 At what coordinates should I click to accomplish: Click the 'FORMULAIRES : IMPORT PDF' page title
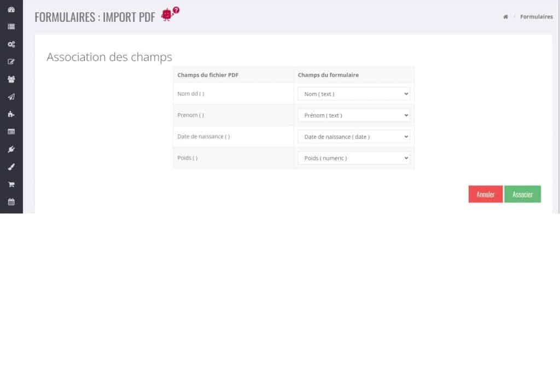(95, 17)
